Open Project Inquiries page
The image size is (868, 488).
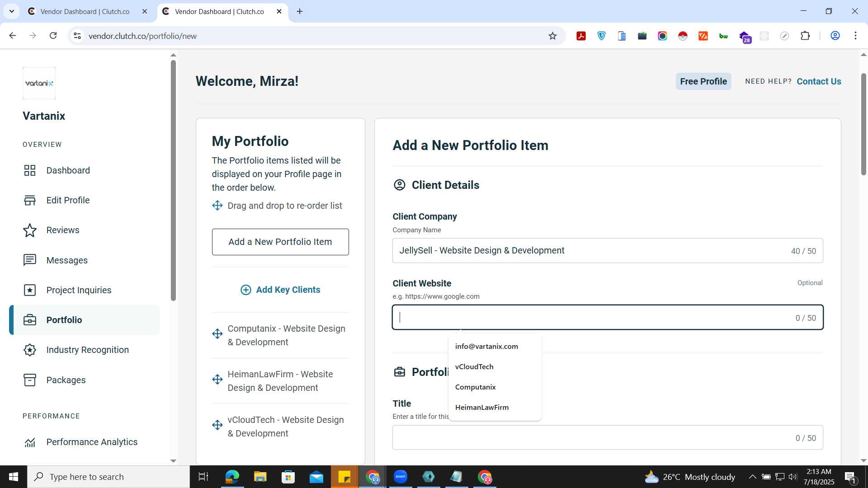79,290
